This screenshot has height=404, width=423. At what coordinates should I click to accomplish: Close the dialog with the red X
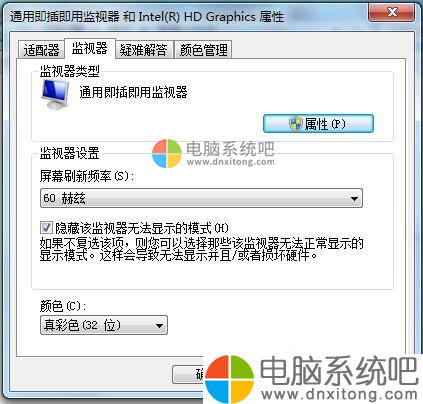pos(392,13)
